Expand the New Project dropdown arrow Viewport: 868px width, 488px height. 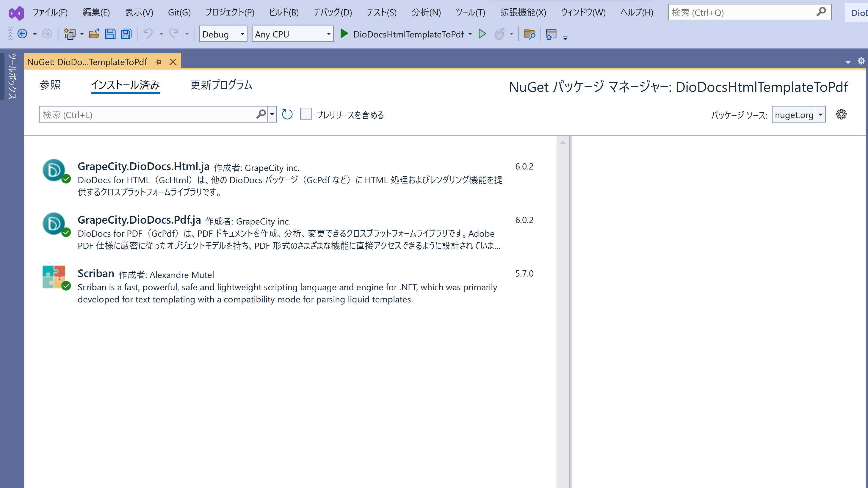click(82, 34)
